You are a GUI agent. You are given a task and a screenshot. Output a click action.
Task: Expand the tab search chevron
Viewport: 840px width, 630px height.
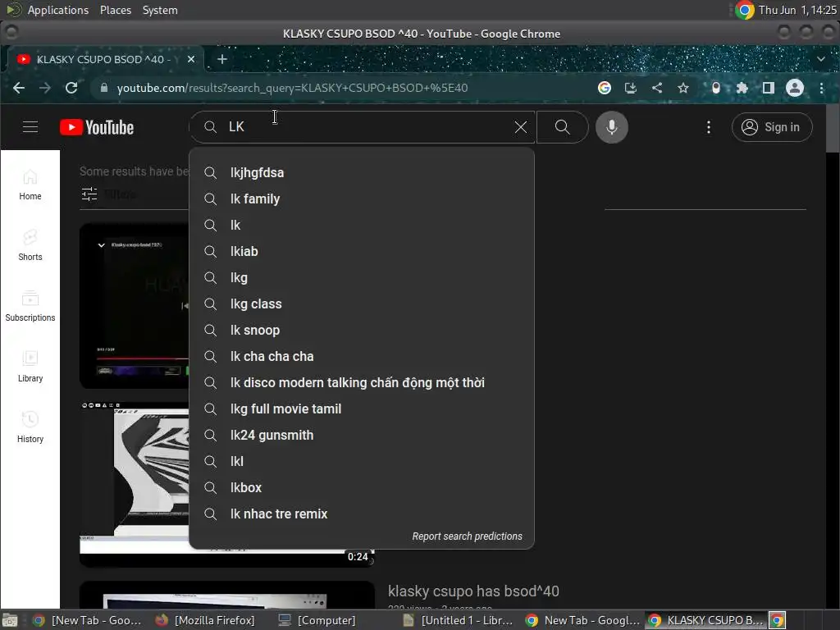click(820, 59)
